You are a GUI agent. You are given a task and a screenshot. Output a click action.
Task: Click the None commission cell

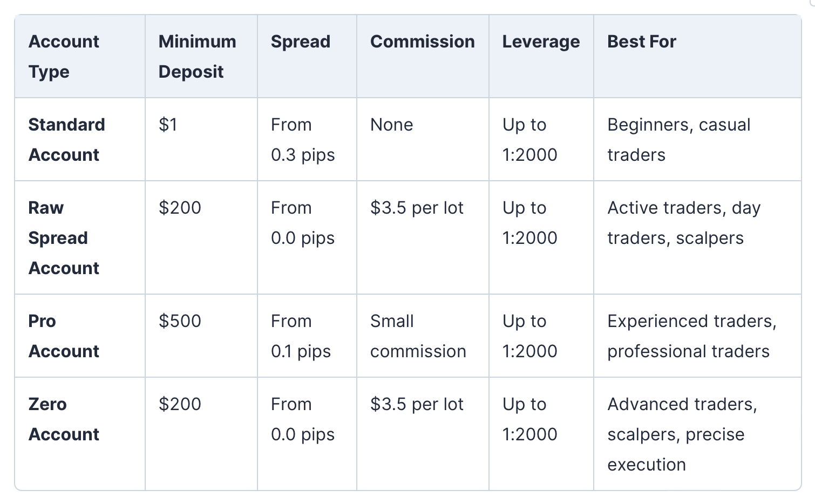pos(391,125)
